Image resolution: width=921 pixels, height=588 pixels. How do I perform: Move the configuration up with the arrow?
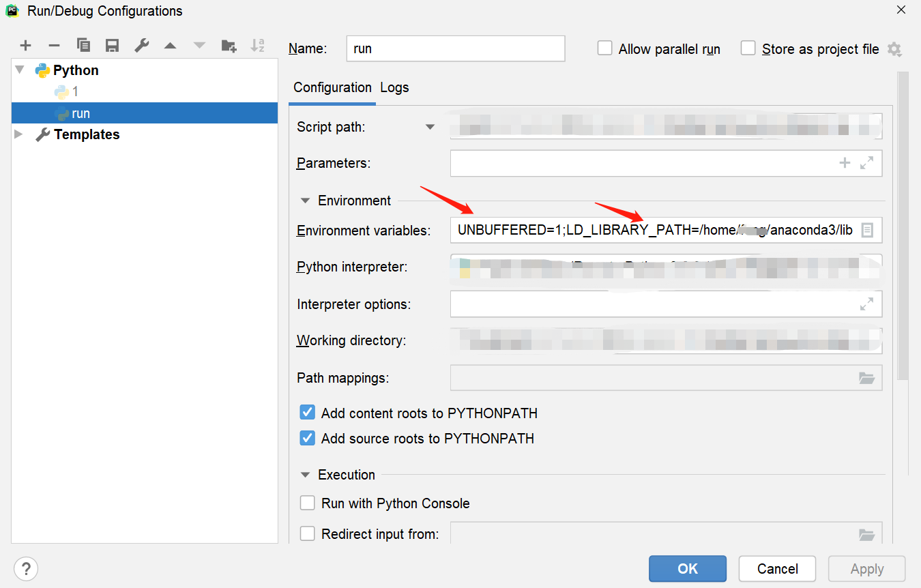171,46
